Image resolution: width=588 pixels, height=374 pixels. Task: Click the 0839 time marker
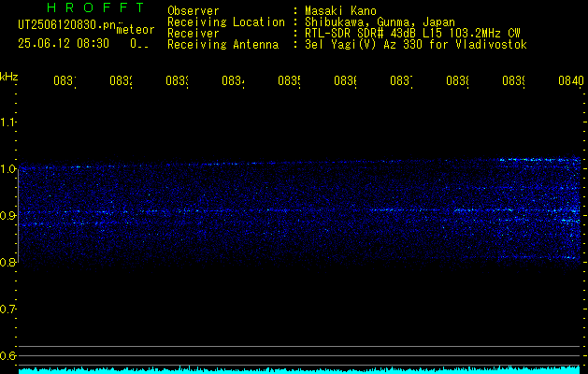[513, 80]
